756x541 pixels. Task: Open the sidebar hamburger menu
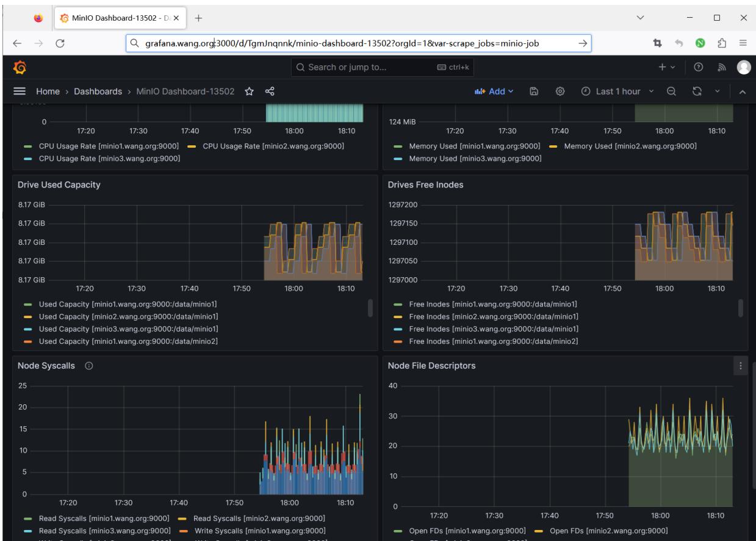20,92
